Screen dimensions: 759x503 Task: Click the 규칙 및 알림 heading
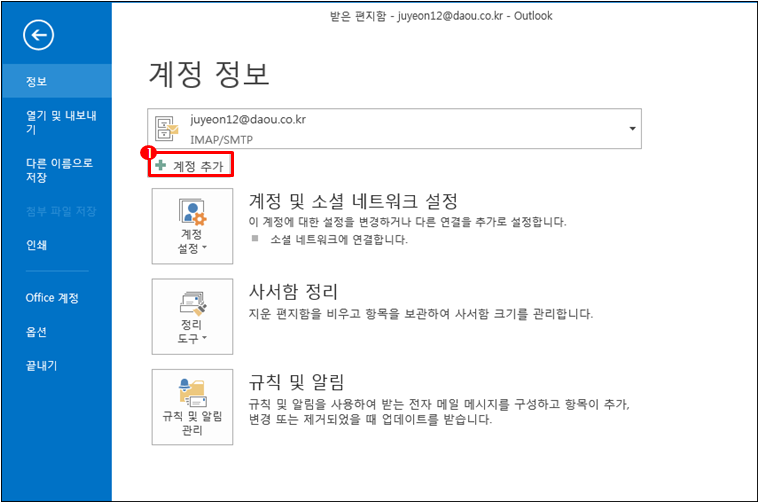[296, 382]
